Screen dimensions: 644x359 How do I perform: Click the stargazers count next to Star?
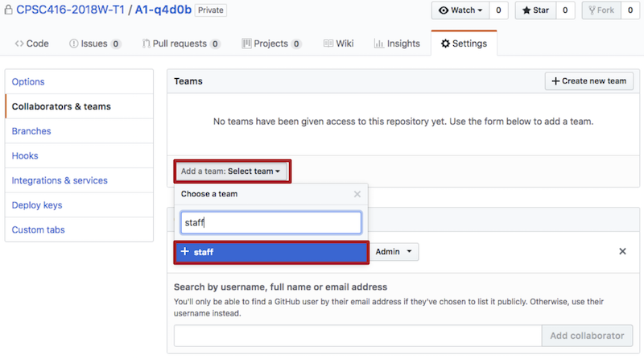point(565,10)
